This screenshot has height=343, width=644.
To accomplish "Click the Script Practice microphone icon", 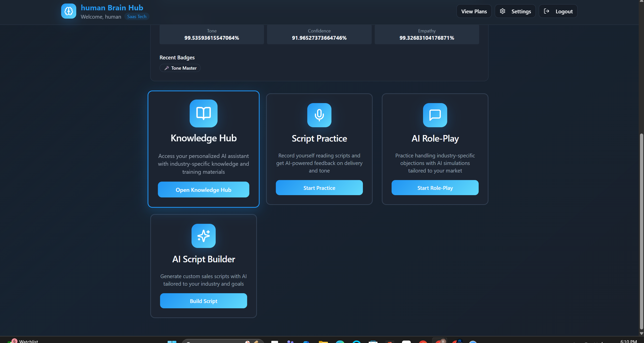I will (319, 115).
